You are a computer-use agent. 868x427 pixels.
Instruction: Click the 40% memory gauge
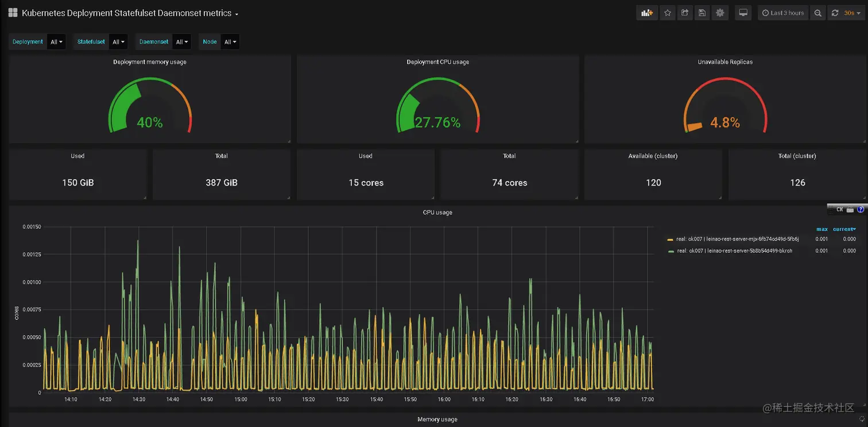(150, 106)
